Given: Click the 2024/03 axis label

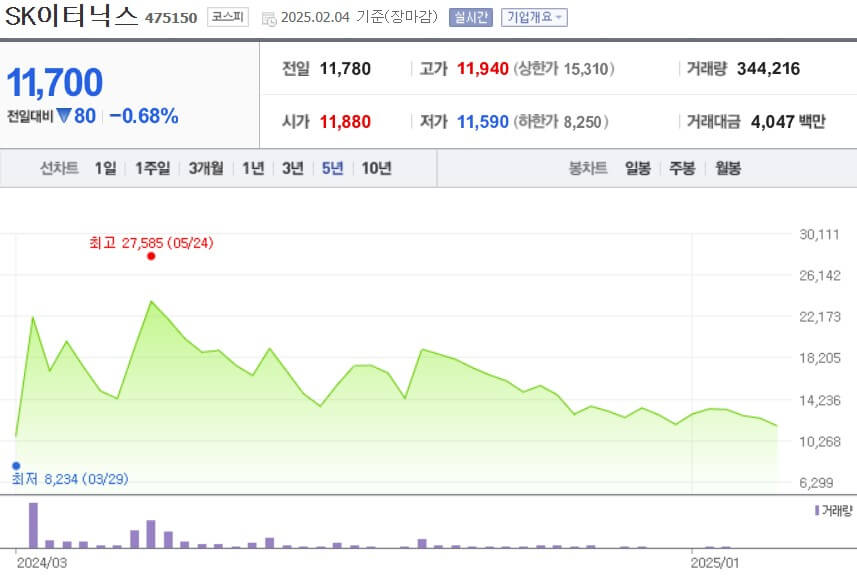Looking at the screenshot, I should point(42,563).
